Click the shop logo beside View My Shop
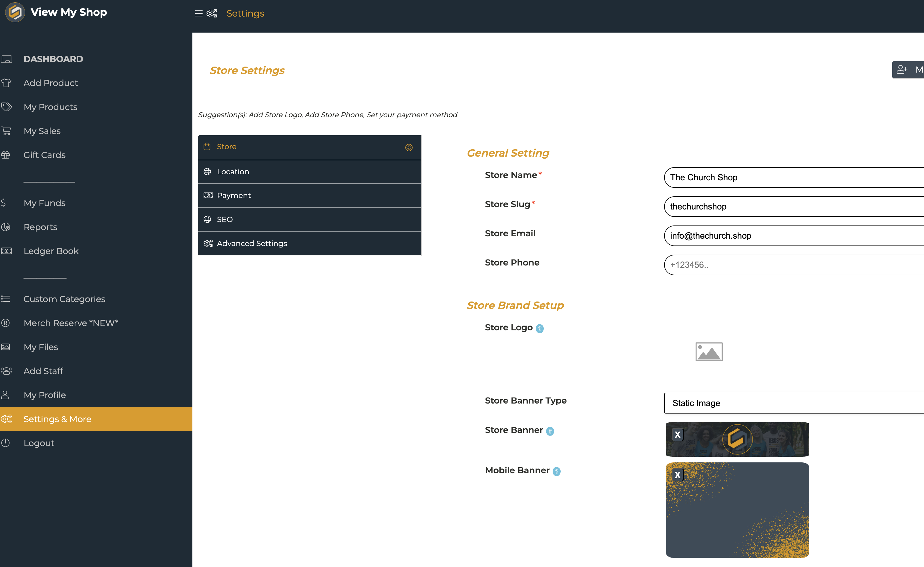 pos(15,12)
